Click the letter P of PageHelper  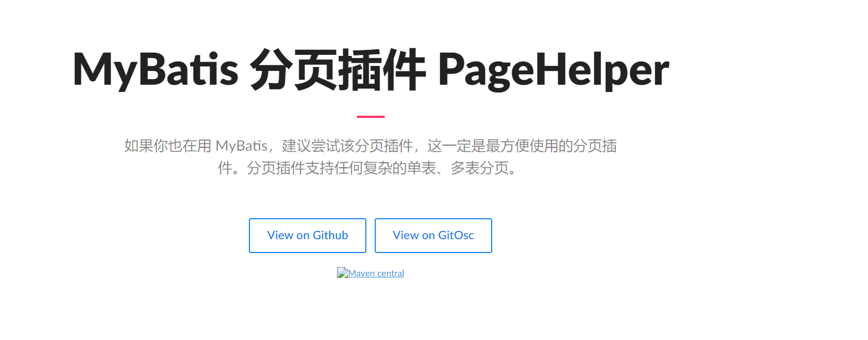(x=452, y=69)
